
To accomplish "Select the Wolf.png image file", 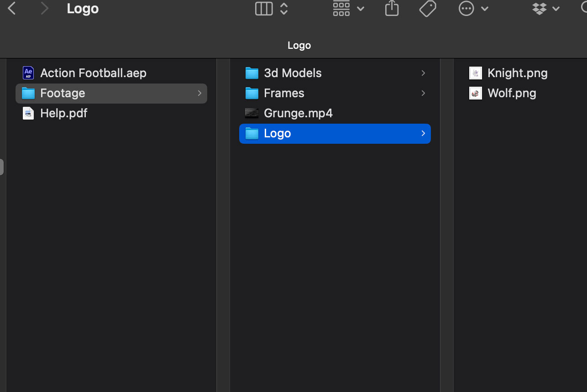I will click(512, 93).
